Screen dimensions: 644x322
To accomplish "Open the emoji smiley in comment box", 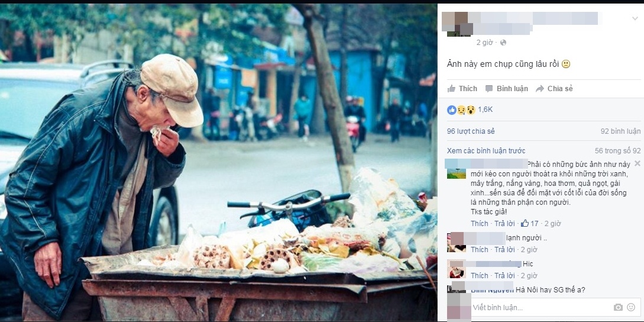I will tap(631, 307).
